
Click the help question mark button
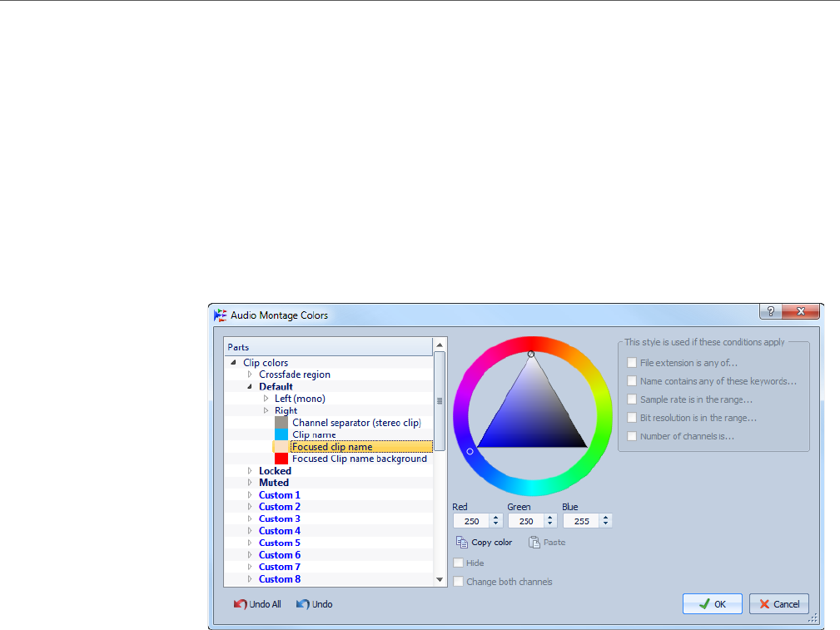(770, 311)
